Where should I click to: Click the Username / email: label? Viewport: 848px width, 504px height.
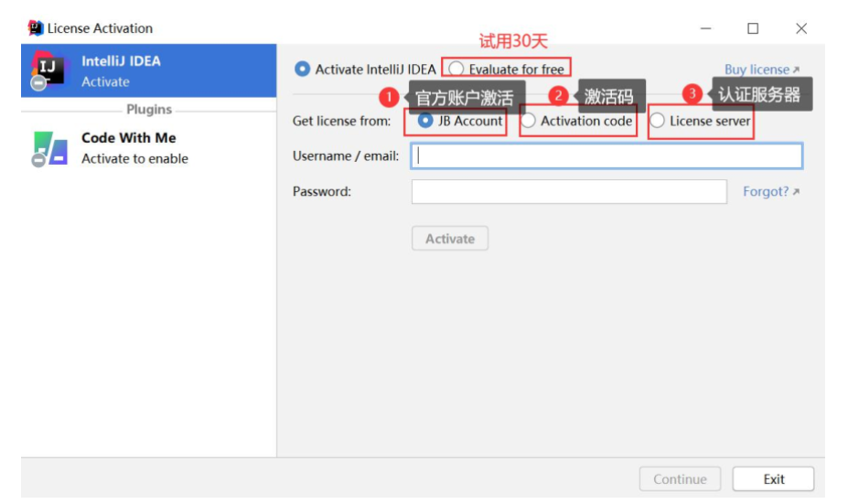click(346, 155)
